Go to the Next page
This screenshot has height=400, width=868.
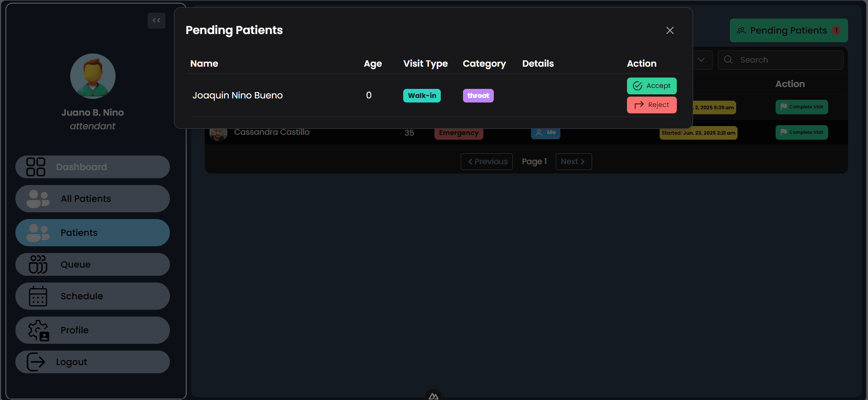click(x=574, y=161)
